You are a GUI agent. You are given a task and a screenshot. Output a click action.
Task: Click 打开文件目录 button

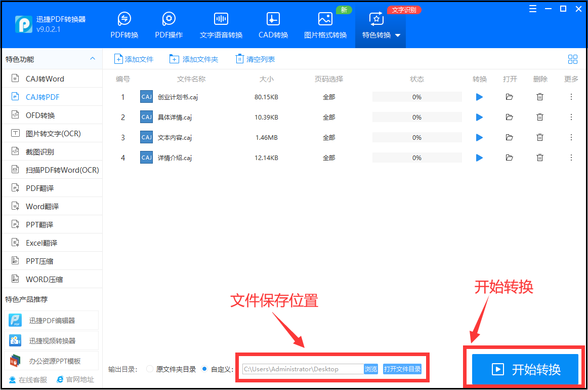click(x=402, y=369)
